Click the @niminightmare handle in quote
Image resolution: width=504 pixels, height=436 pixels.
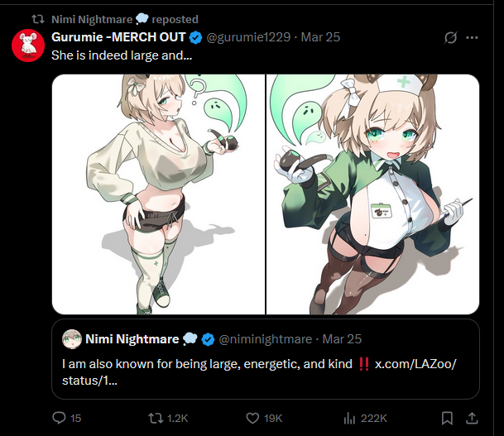click(266, 339)
